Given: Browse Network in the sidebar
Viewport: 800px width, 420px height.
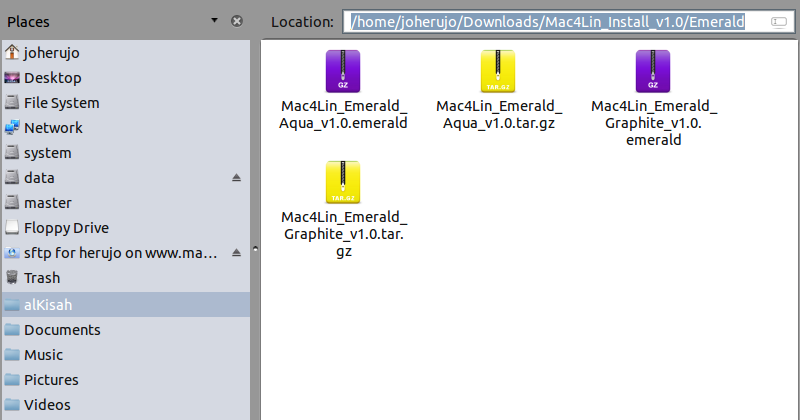Looking at the screenshot, I should 53,128.
